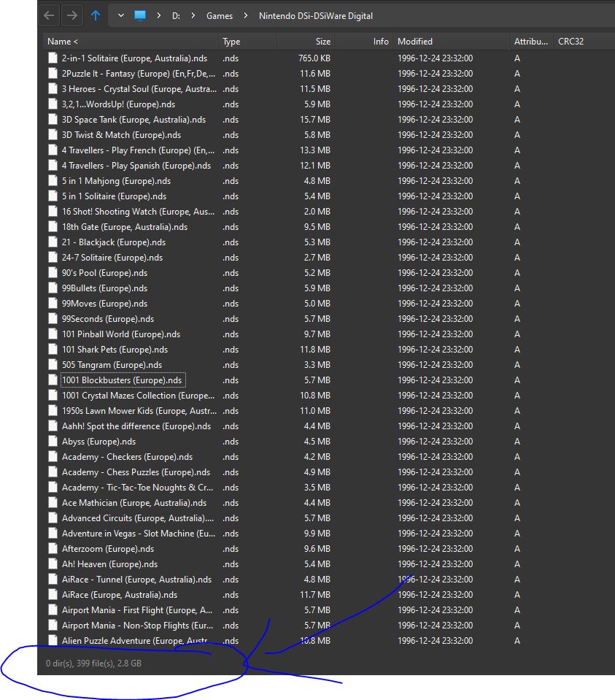Navigate up with the blue arrow

[x=96, y=15]
